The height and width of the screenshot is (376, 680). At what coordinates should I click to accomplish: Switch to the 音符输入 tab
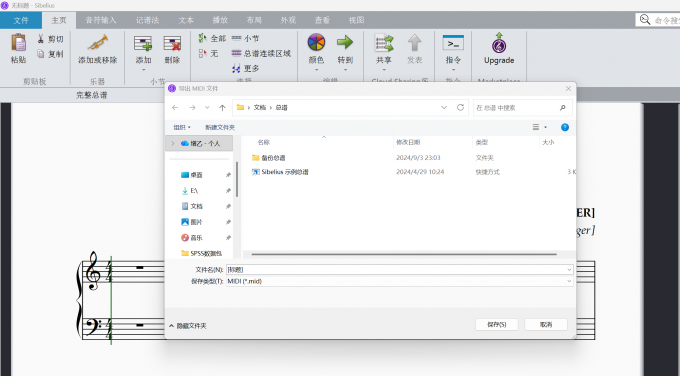(x=101, y=20)
